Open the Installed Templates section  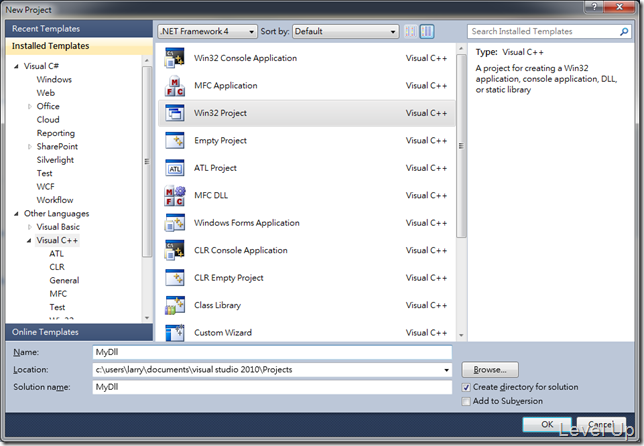point(79,46)
